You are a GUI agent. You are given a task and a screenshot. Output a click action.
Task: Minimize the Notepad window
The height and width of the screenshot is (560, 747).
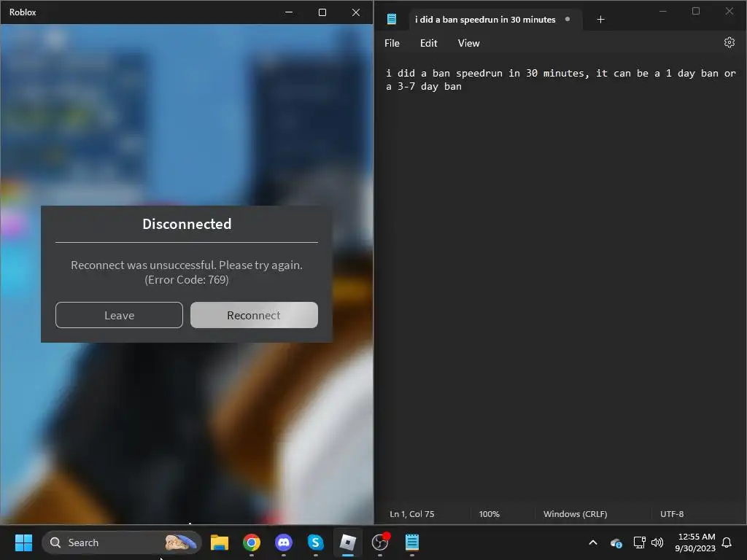click(x=662, y=11)
